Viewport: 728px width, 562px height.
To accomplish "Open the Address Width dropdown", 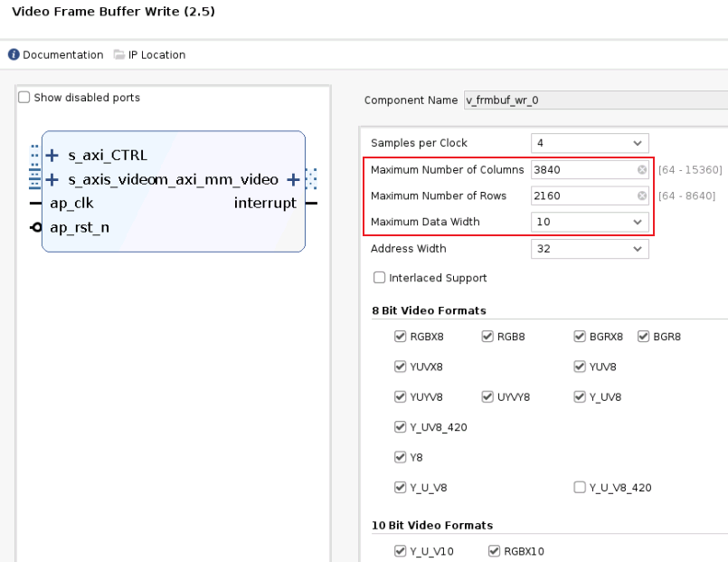I will pos(589,249).
